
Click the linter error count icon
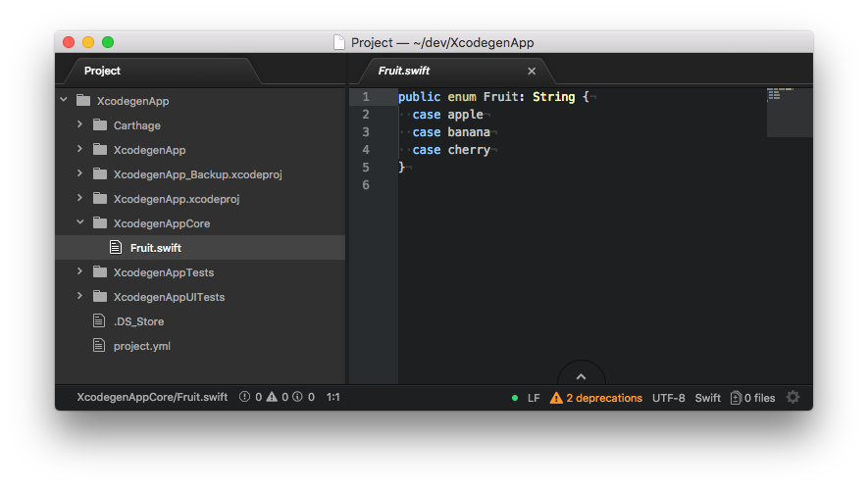click(x=244, y=397)
